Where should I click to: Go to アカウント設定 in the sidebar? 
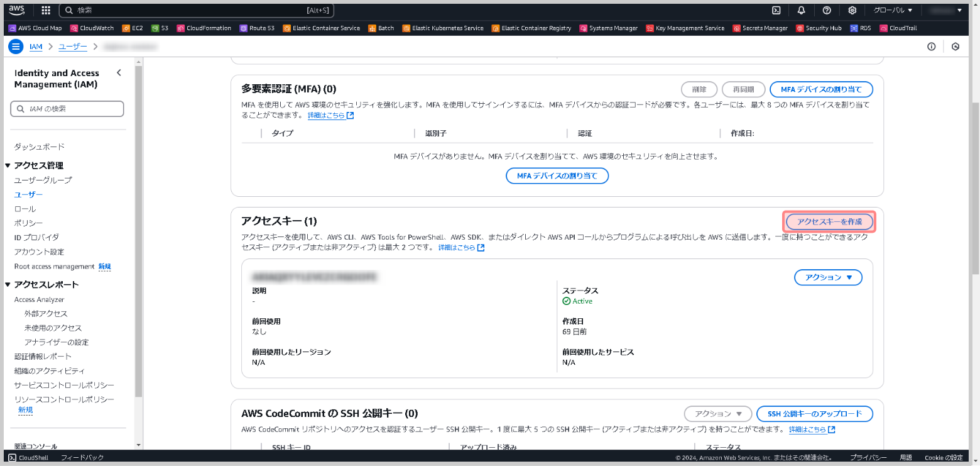point(40,252)
